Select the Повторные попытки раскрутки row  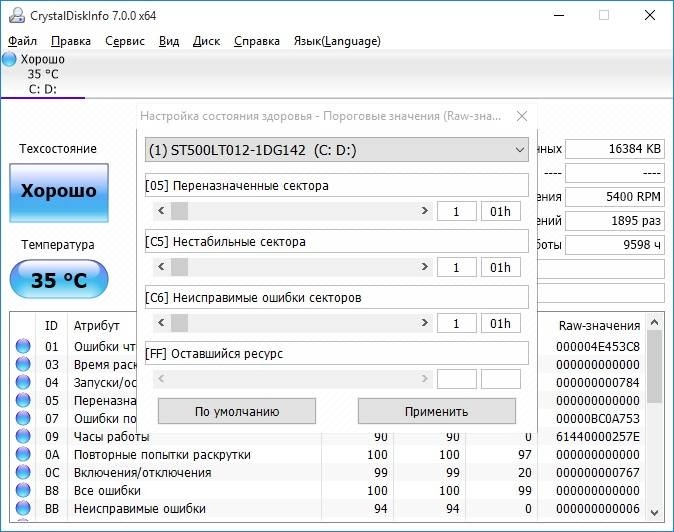pyautogui.click(x=328, y=455)
